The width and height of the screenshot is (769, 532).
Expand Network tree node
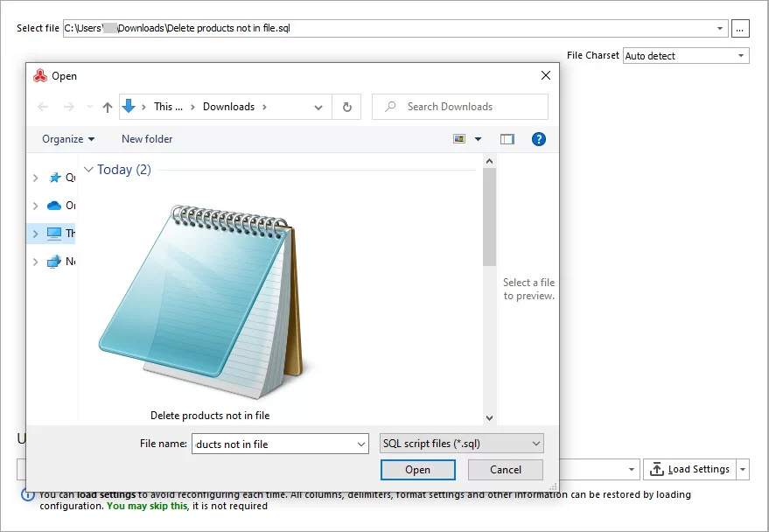tap(35, 262)
